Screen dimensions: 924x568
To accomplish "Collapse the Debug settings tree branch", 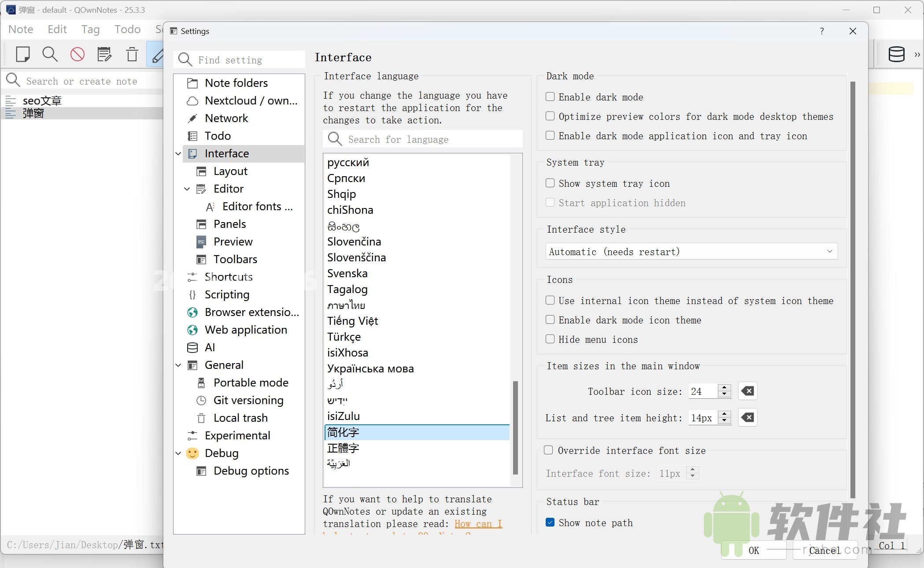I will point(178,453).
